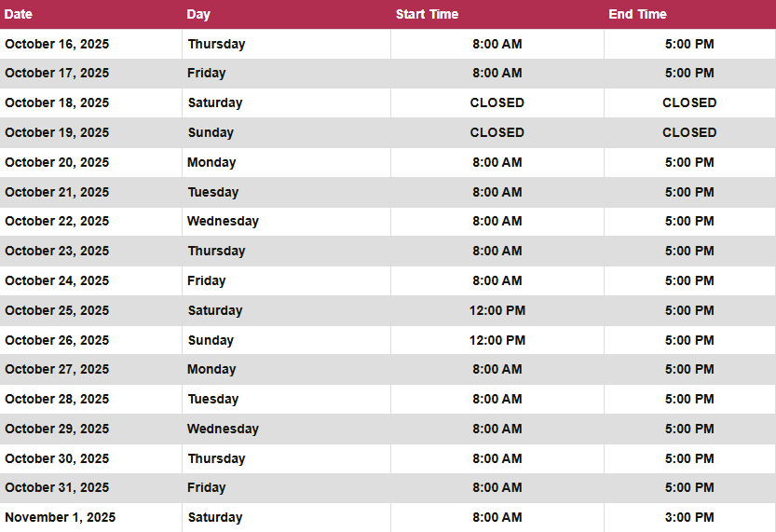Click 8:00 AM start time for October 17
This screenshot has width=776, height=532.
point(497,73)
